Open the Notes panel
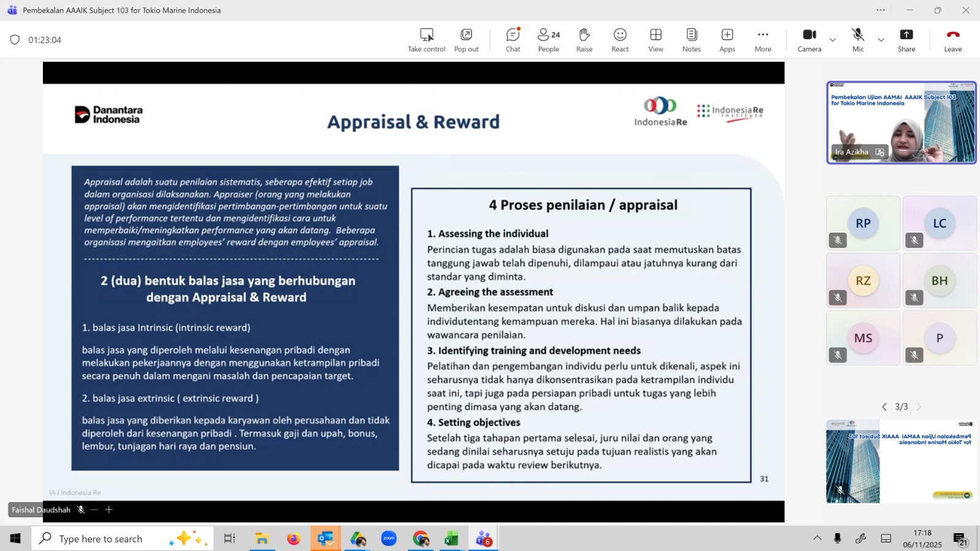Viewport: 980px width, 551px height. pyautogui.click(x=692, y=40)
